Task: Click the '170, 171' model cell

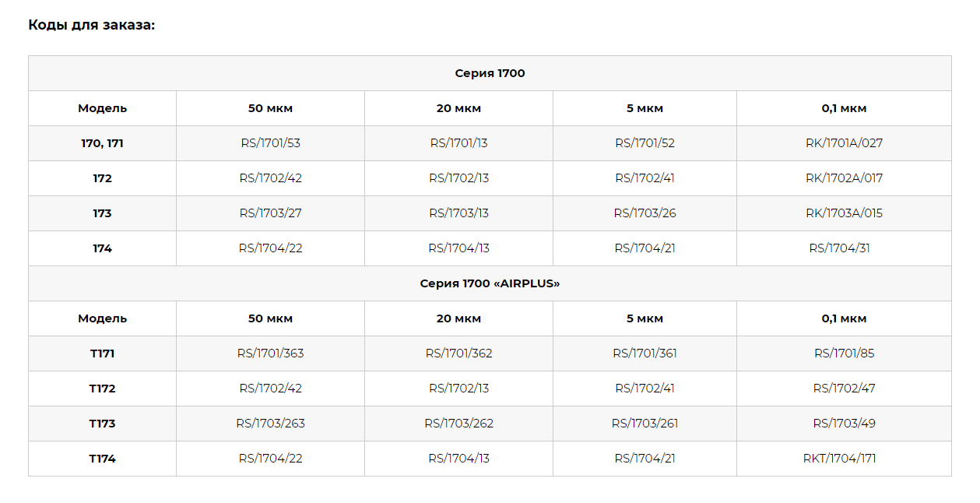Action: 102,143
